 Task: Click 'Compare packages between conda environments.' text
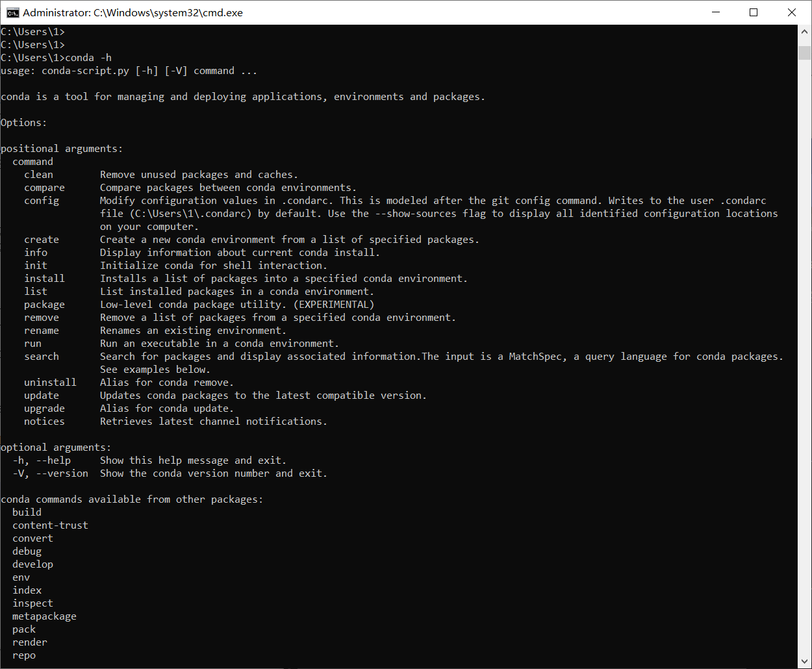(229, 188)
